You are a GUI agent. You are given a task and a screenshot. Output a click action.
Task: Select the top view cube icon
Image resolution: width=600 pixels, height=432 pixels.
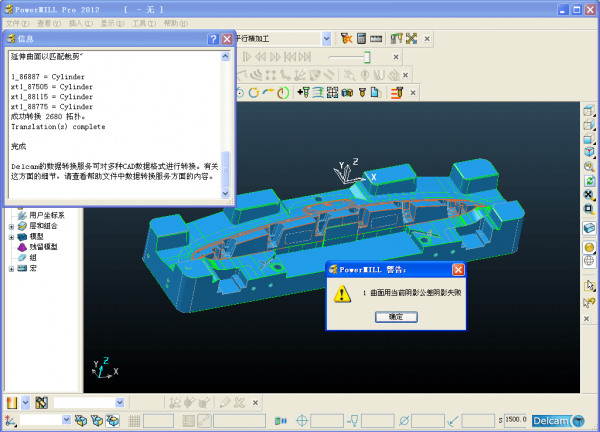(x=589, y=111)
